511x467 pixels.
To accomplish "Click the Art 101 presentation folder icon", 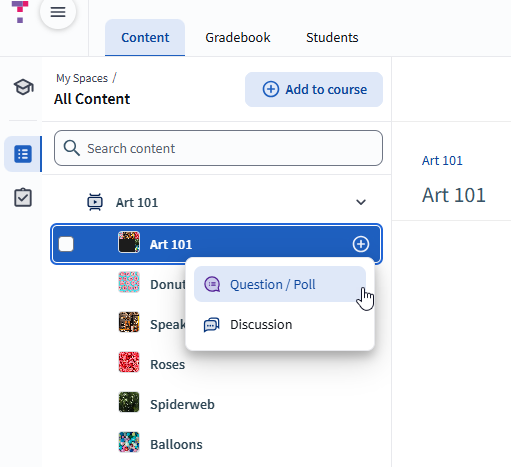I will pyautogui.click(x=95, y=202).
